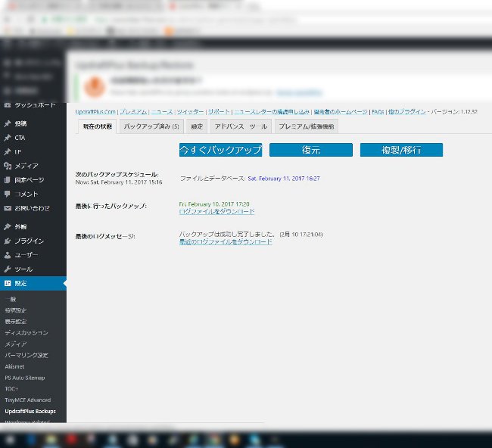Open the プレミアム link in header links
The image size is (492, 448).
tap(133, 112)
